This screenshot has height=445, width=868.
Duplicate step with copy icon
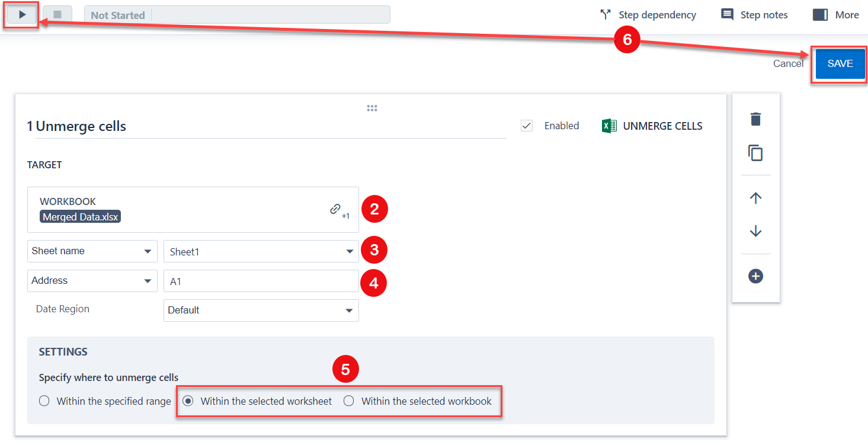[x=755, y=153]
